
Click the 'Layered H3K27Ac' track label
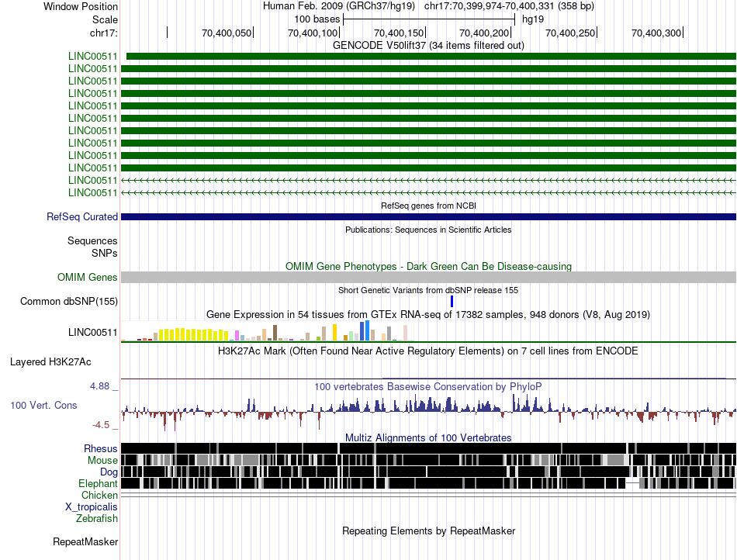(50, 361)
